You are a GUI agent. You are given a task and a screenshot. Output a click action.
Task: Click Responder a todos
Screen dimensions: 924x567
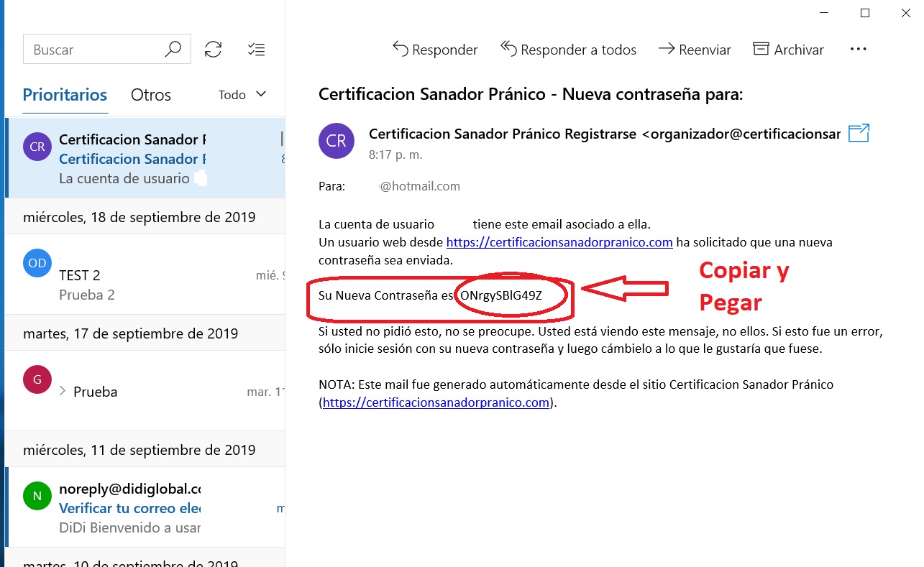(x=568, y=50)
